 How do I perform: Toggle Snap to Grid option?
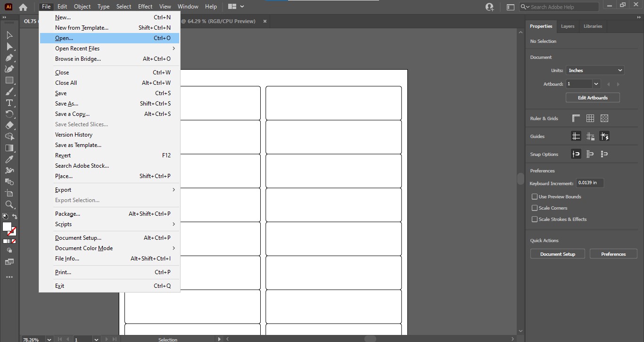point(590,154)
